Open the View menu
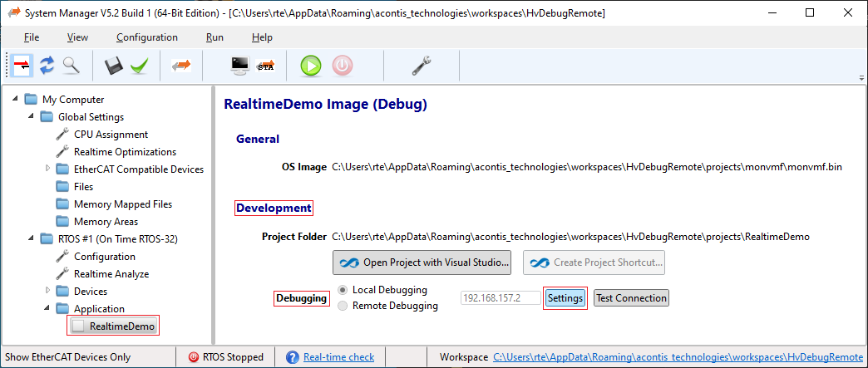This screenshot has width=868, height=368. click(77, 37)
